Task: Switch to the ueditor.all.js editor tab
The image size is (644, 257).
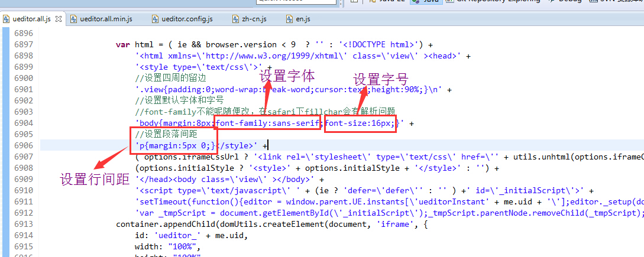Action: (x=31, y=19)
